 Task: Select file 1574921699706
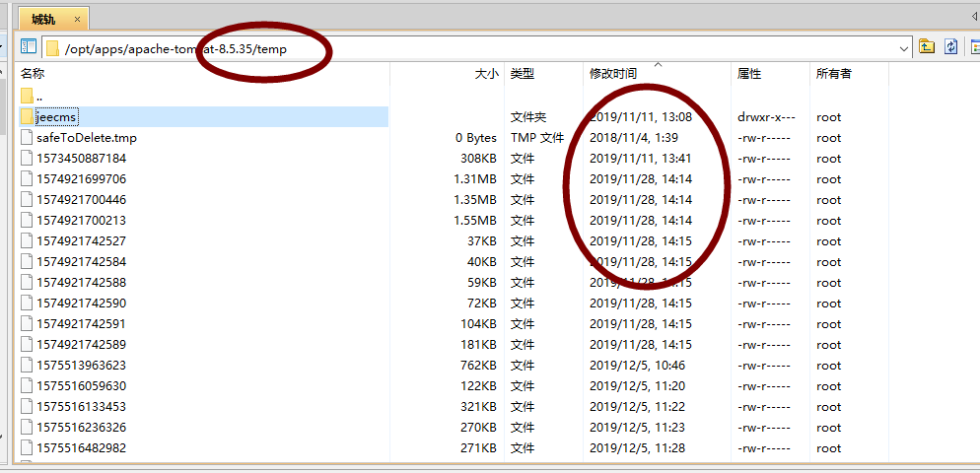pos(81,179)
